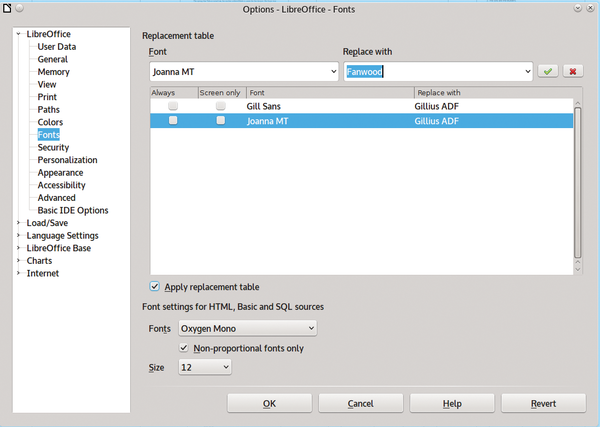
Task: Select Basic IDE Options in the tree
Action: [x=73, y=210]
